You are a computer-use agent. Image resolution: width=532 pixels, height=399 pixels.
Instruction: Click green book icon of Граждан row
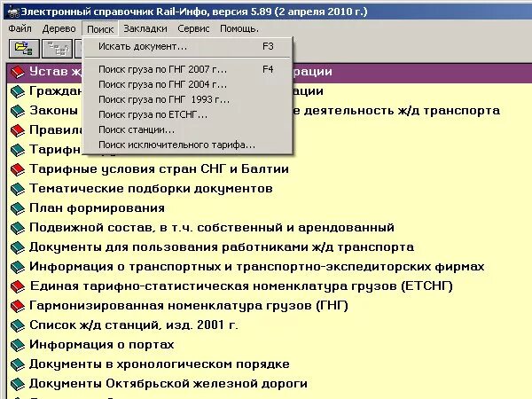click(x=18, y=91)
